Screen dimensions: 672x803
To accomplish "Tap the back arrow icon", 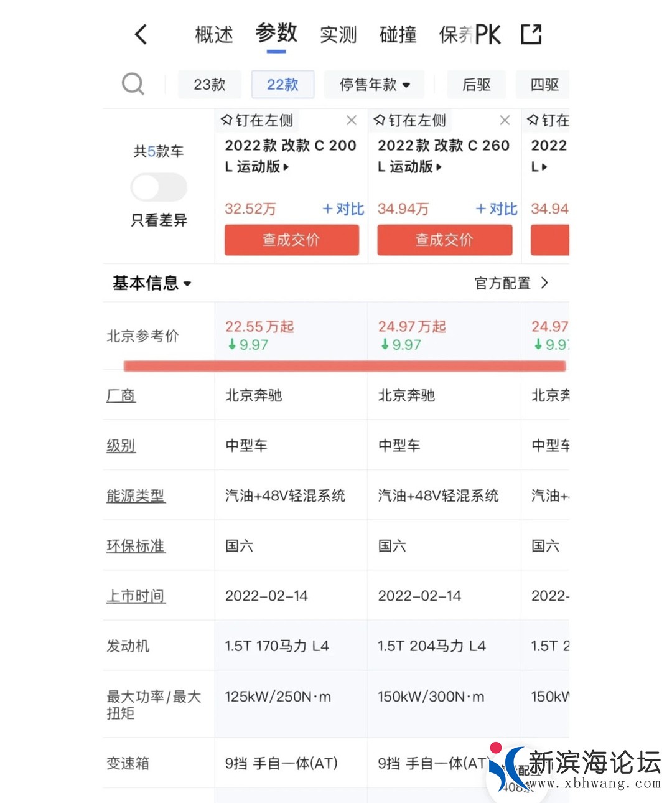I will (141, 34).
